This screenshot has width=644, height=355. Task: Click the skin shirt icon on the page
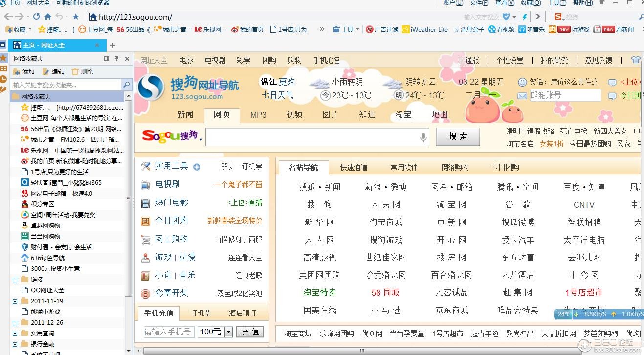[636, 60]
